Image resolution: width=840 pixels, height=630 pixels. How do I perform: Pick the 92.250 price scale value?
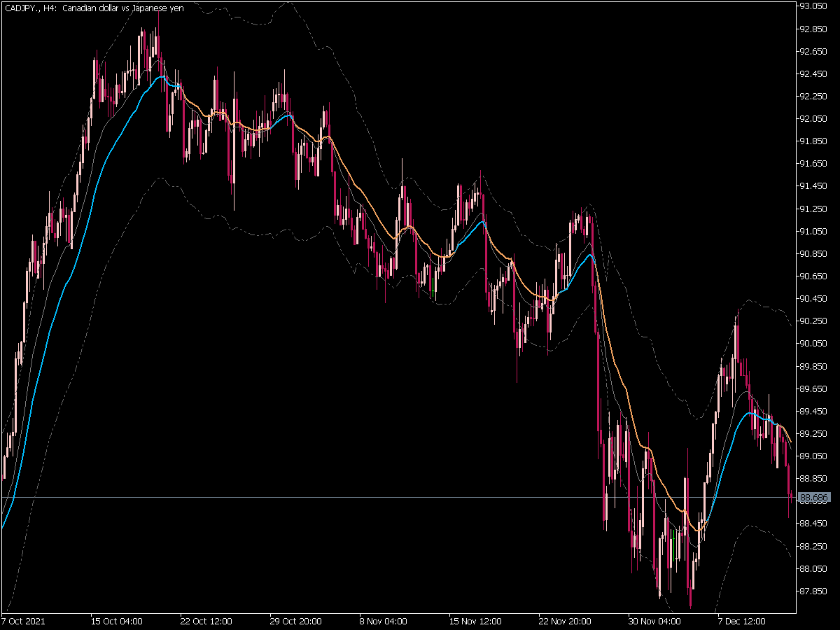814,96
